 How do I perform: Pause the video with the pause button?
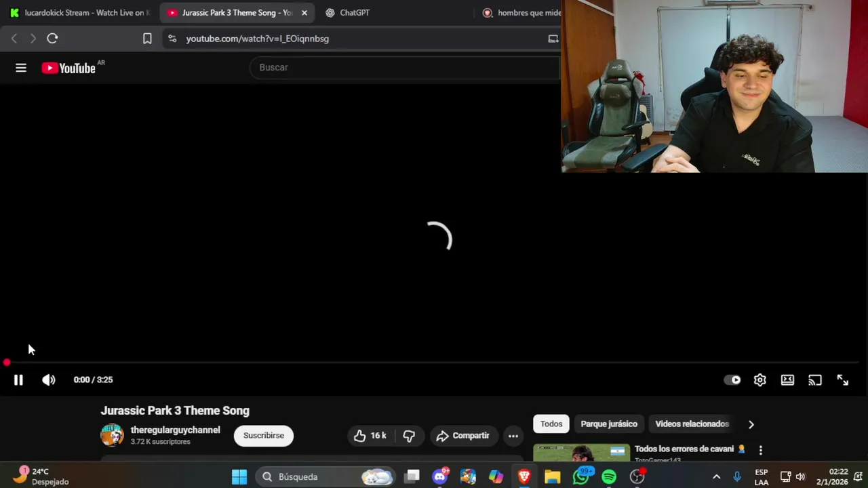(x=18, y=380)
